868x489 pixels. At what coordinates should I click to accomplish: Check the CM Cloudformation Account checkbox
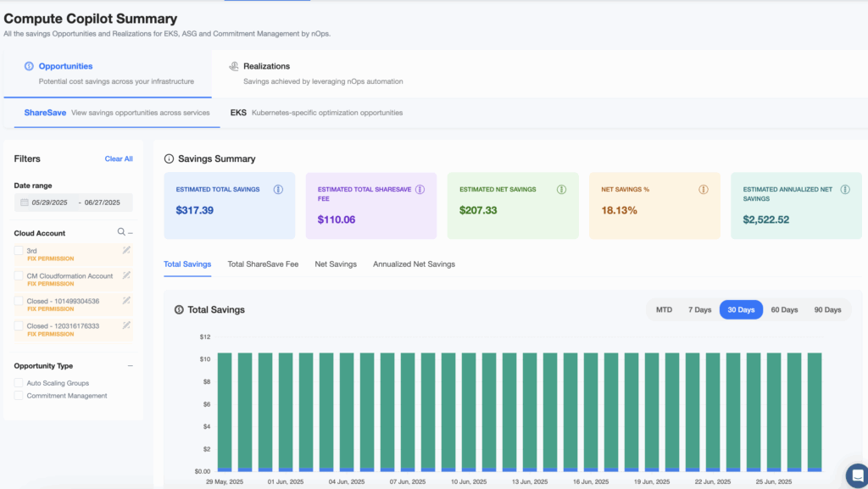[x=19, y=275]
